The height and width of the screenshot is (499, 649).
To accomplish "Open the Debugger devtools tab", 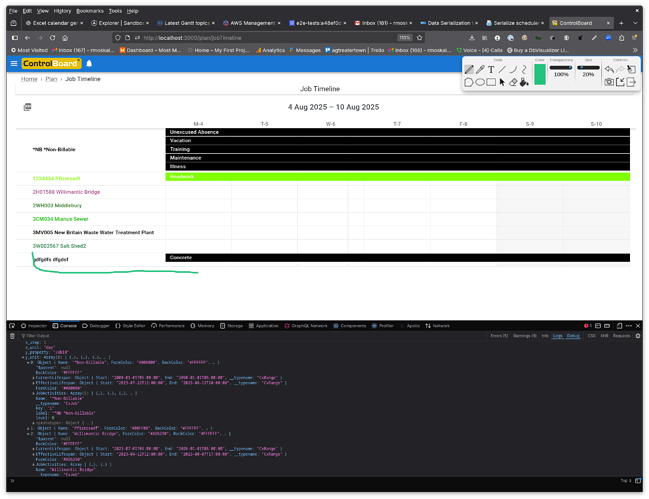I will click(x=96, y=326).
